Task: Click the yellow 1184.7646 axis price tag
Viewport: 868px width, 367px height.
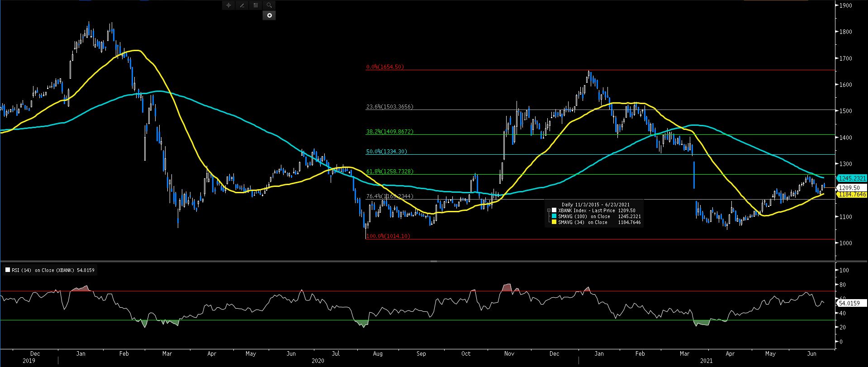Action: 852,195
